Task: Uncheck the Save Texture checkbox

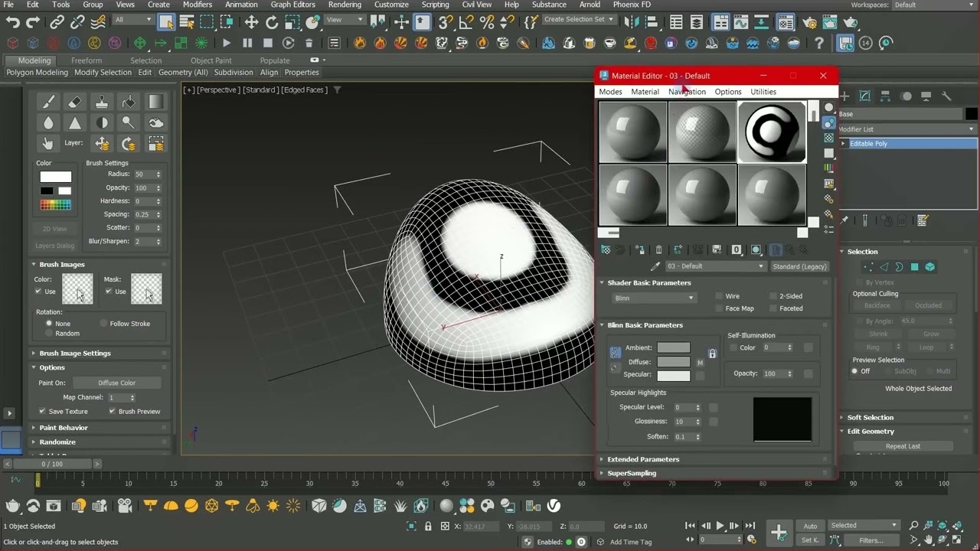Action: [x=42, y=411]
